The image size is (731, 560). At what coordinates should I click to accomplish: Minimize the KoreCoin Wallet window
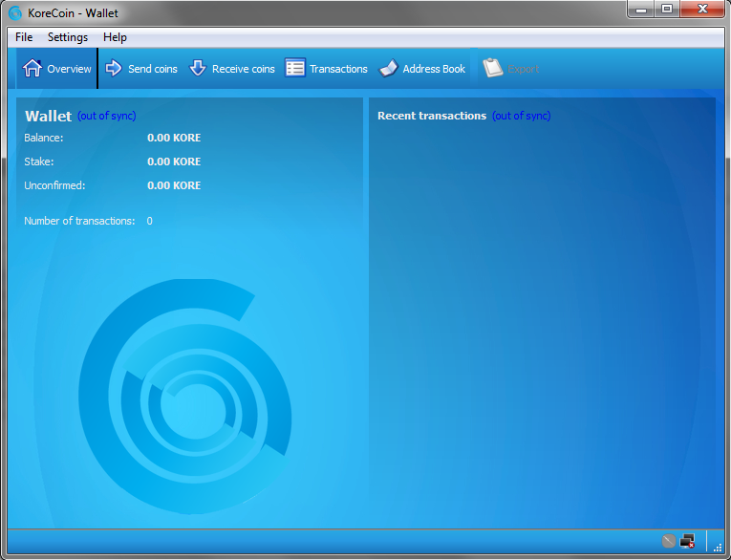click(x=641, y=9)
